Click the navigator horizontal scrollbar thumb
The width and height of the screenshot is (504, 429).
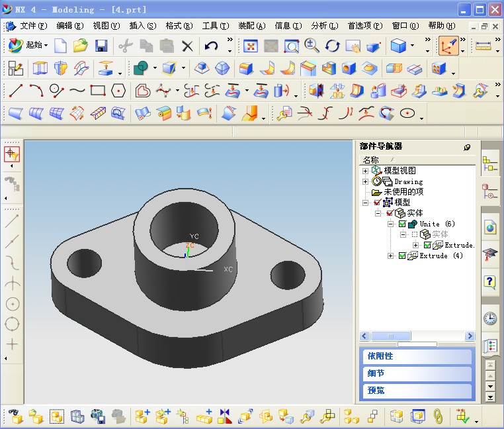(390, 336)
